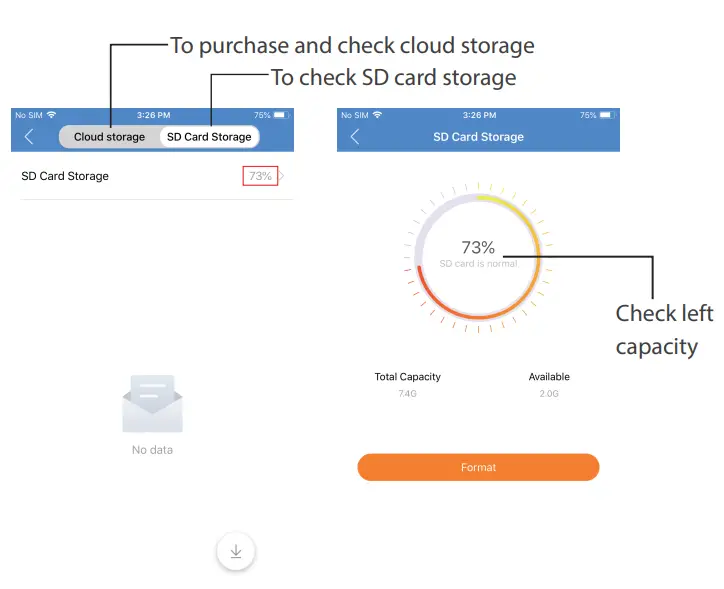Image resolution: width=724 pixels, height=589 pixels.
Task: Tap the SD Card Storage header title
Action: 478,137
